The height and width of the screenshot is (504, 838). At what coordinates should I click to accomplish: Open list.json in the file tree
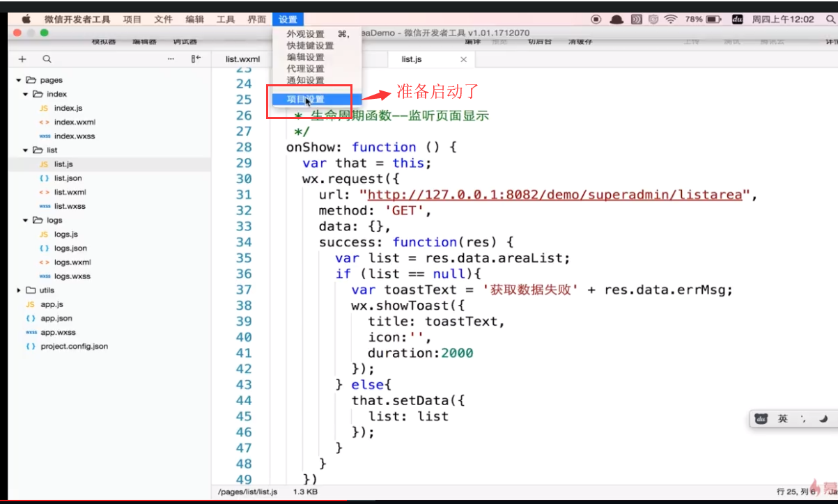pos(68,178)
